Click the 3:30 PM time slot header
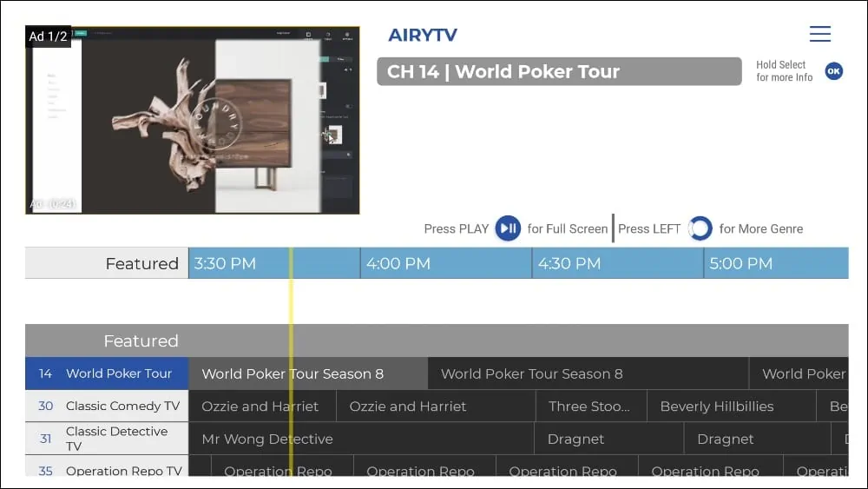Image resolution: width=868 pixels, height=489 pixels. point(274,263)
